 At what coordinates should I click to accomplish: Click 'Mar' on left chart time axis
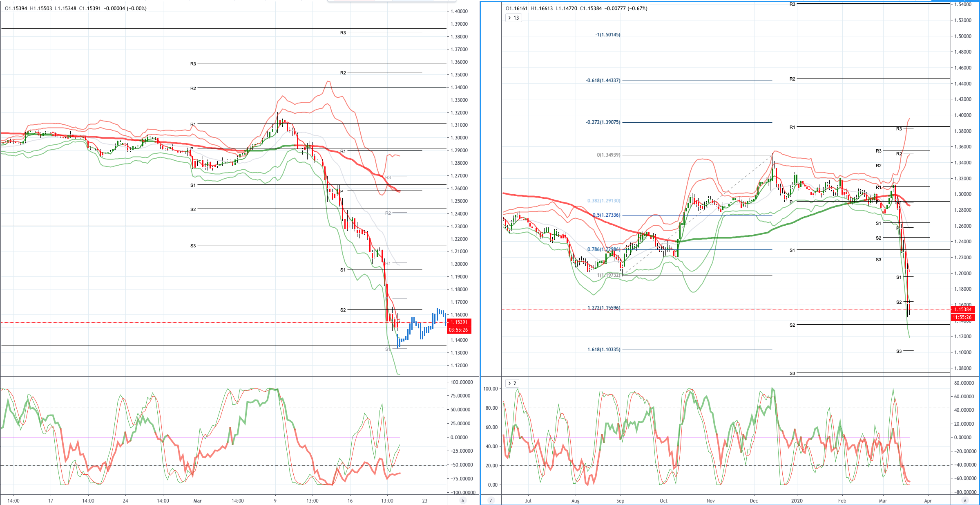(x=197, y=501)
